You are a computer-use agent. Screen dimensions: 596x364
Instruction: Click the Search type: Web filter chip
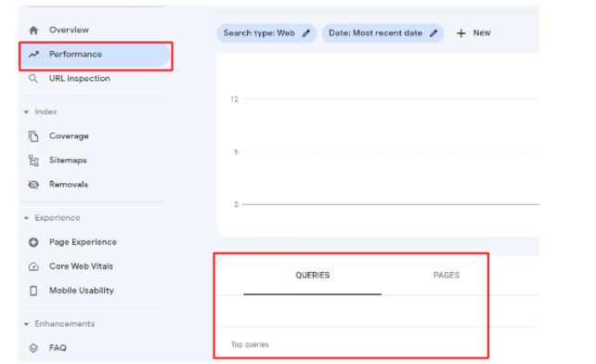pyautogui.click(x=266, y=33)
